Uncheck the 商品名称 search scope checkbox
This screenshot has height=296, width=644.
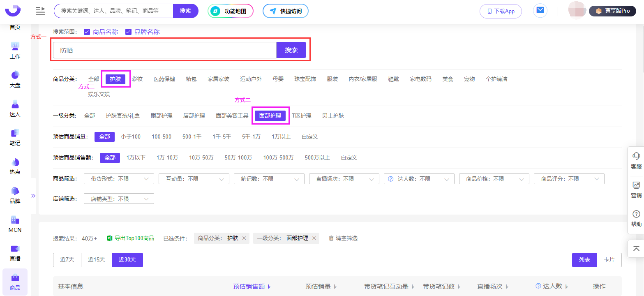point(87,32)
